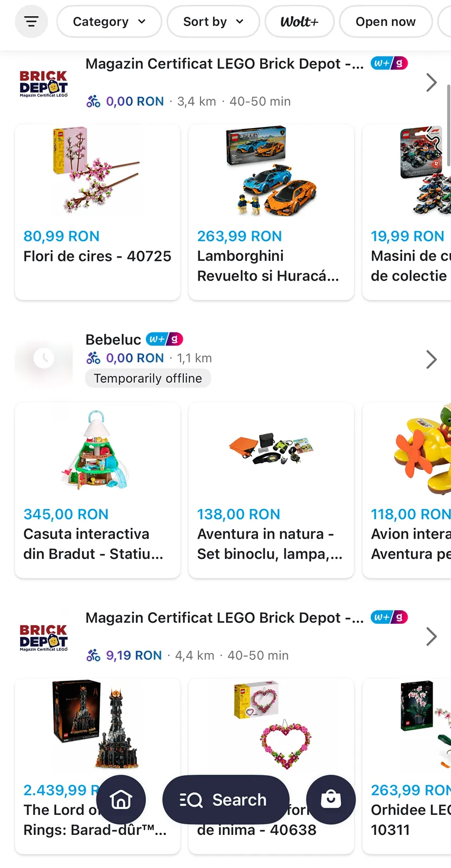Tap the delivery bike icon under Bebeluc
The height and width of the screenshot is (868, 451).
tap(93, 358)
